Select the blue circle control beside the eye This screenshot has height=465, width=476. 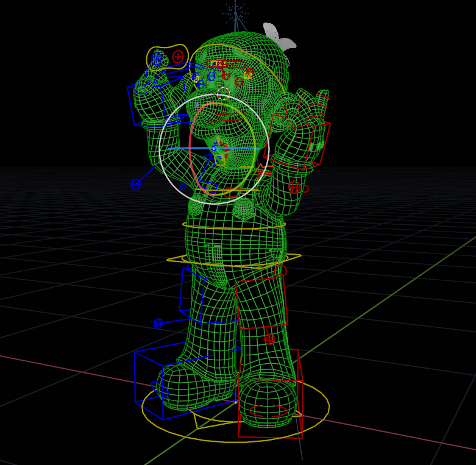[x=211, y=76]
